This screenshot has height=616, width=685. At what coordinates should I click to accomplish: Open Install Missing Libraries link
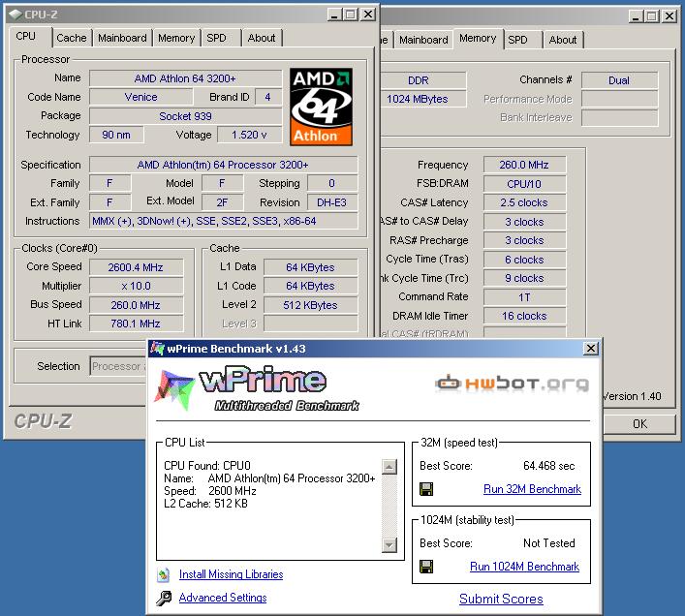pyautogui.click(x=232, y=574)
